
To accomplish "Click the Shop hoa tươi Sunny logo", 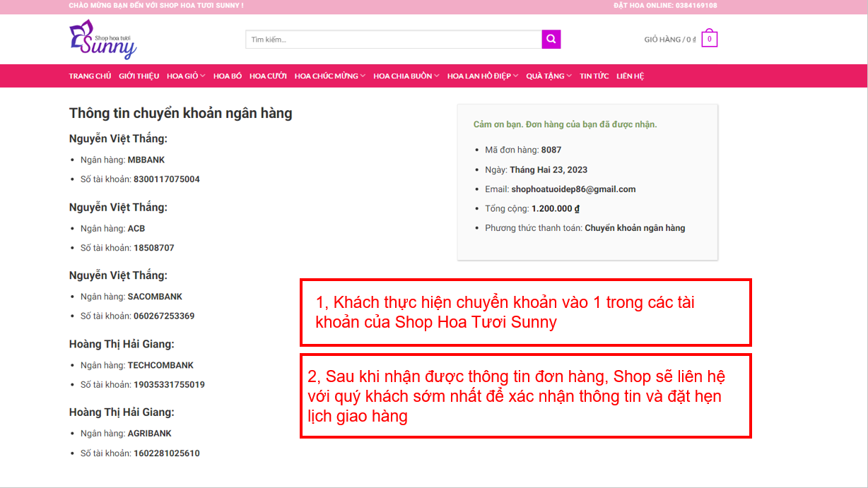I will pyautogui.click(x=103, y=40).
